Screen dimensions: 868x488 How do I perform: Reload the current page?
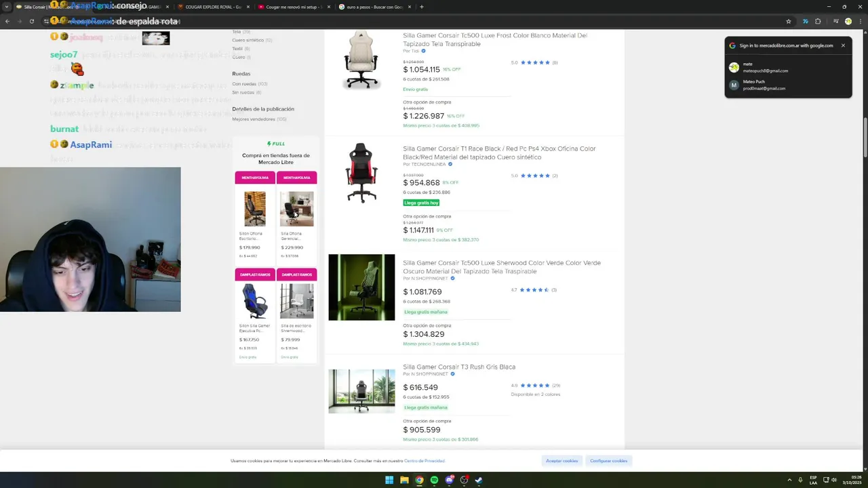coord(31,21)
